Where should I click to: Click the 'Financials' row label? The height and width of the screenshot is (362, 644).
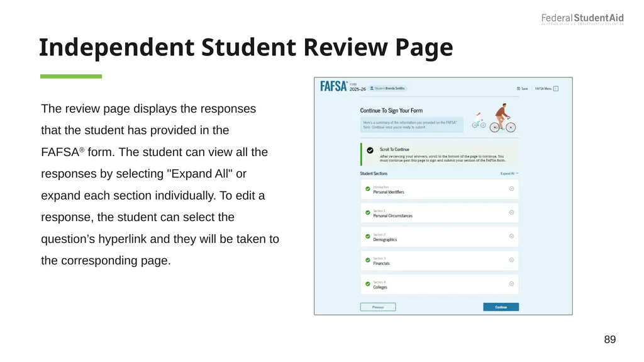click(x=381, y=263)
